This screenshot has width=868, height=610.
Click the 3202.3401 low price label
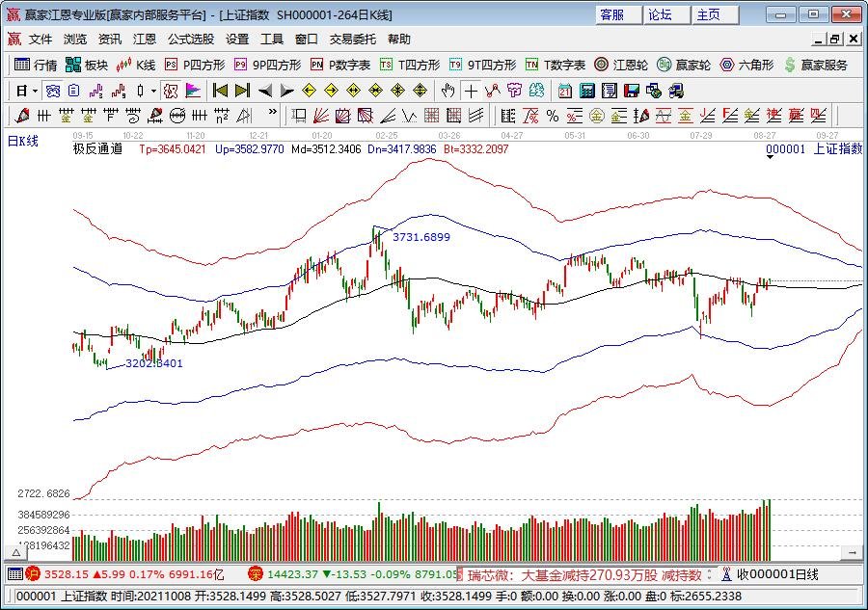tap(154, 363)
